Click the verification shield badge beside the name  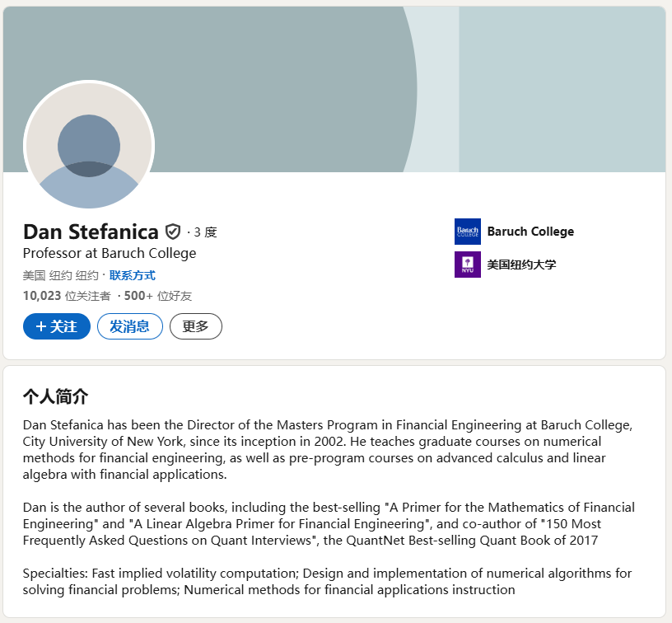tap(173, 232)
